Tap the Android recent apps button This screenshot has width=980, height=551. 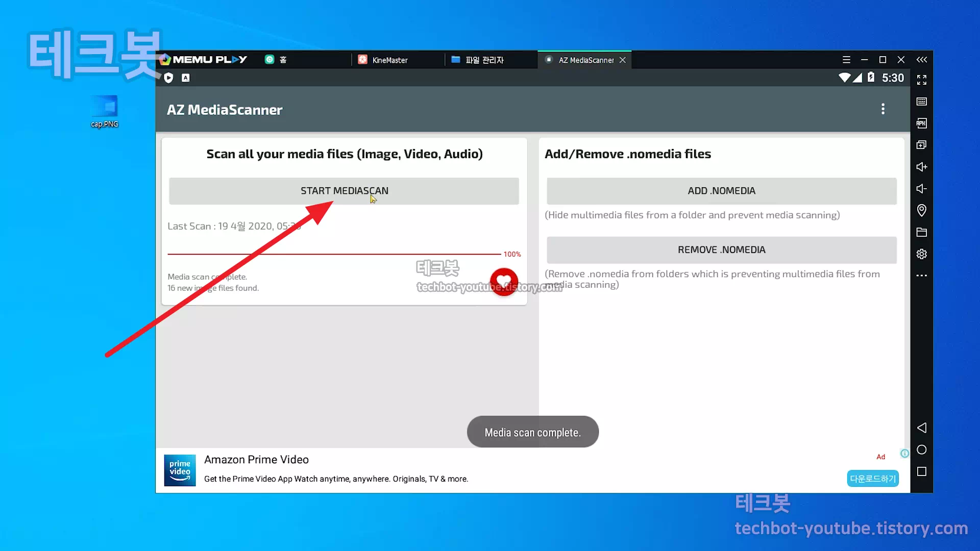click(921, 471)
